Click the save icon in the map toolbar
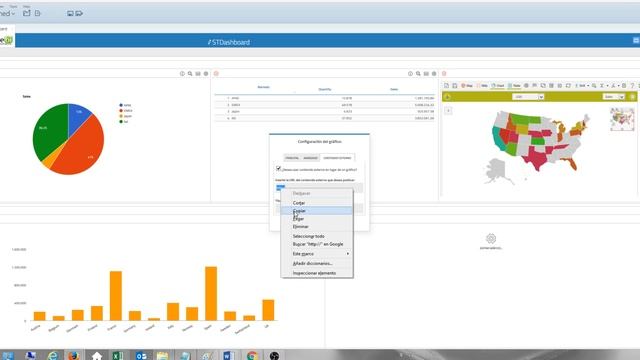640x360 pixels. pos(455,86)
